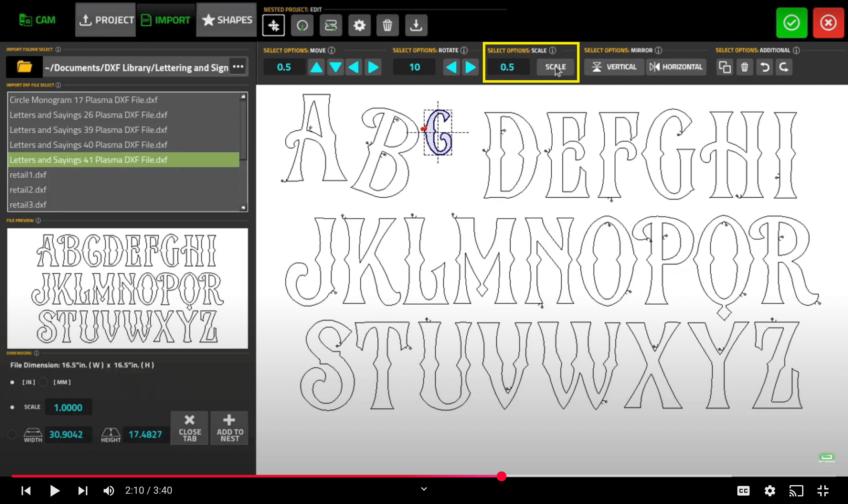Click the Close Tab button
The image size is (848, 504).
[x=190, y=428]
